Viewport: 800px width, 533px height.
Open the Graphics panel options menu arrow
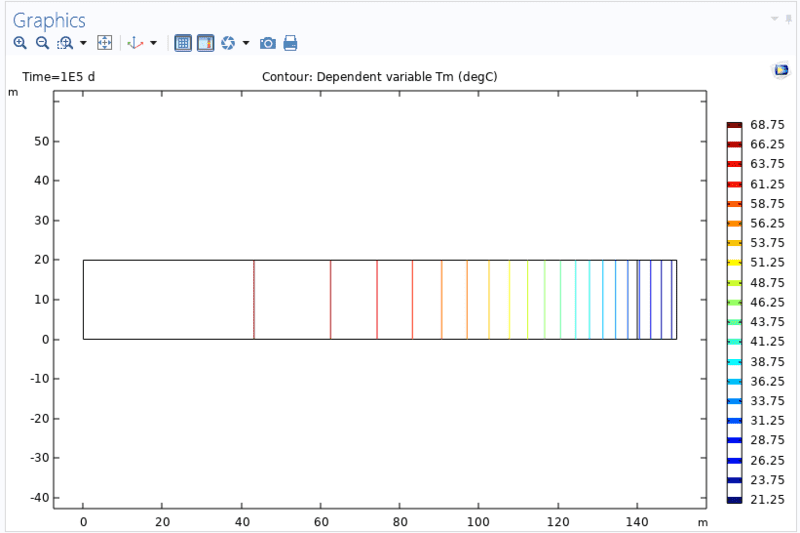coord(773,19)
